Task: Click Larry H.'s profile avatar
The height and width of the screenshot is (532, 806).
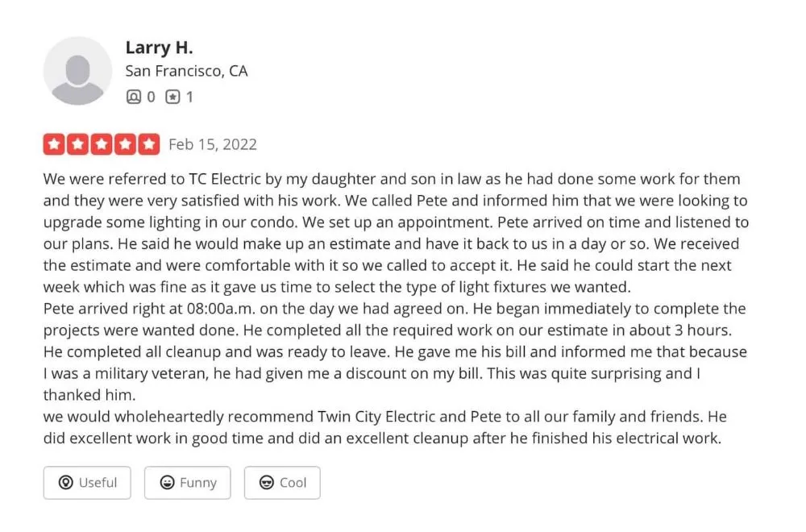Action: click(x=77, y=71)
